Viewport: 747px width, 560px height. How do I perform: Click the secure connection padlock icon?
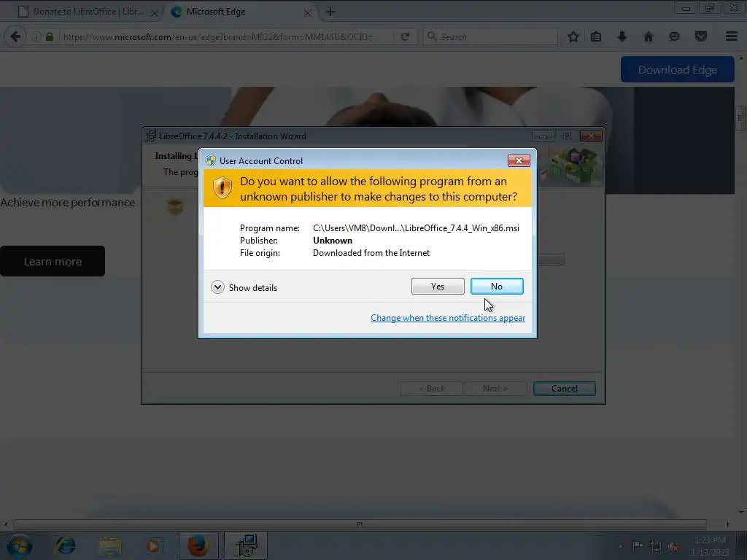50,36
